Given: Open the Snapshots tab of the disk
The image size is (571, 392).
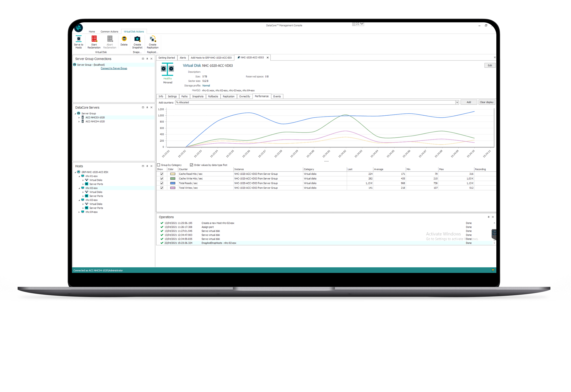Looking at the screenshot, I should pyautogui.click(x=198, y=97).
